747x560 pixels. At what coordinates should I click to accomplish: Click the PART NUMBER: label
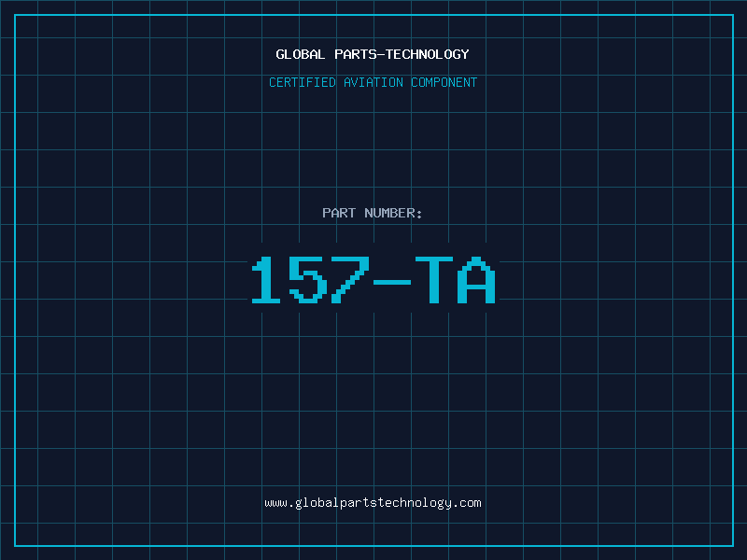373,213
